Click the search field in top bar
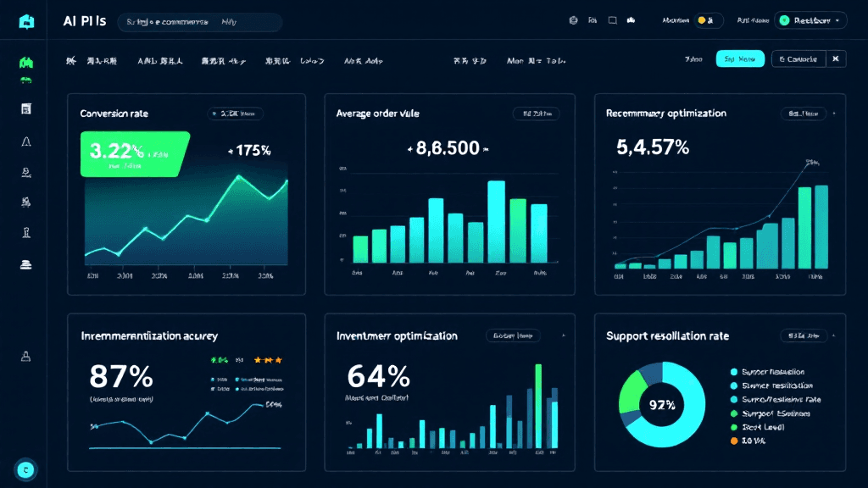The height and width of the screenshot is (488, 868). [x=199, y=22]
